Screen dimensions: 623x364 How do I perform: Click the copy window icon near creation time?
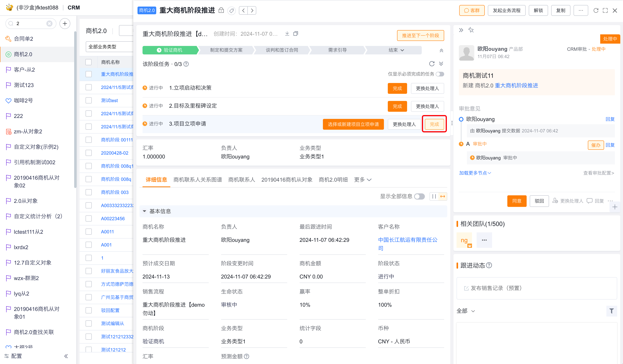(296, 34)
